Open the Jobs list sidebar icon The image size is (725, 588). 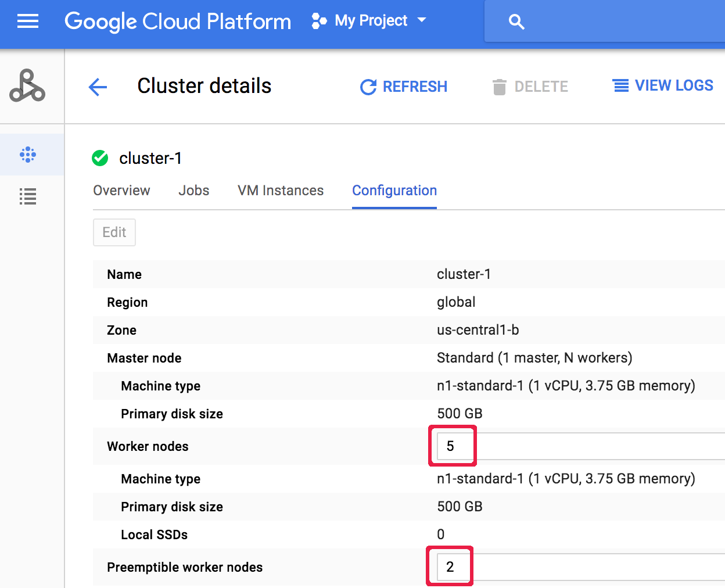(28, 196)
